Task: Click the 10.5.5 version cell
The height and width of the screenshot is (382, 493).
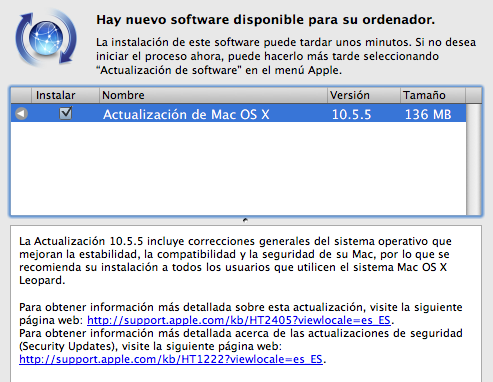Action: [x=351, y=114]
